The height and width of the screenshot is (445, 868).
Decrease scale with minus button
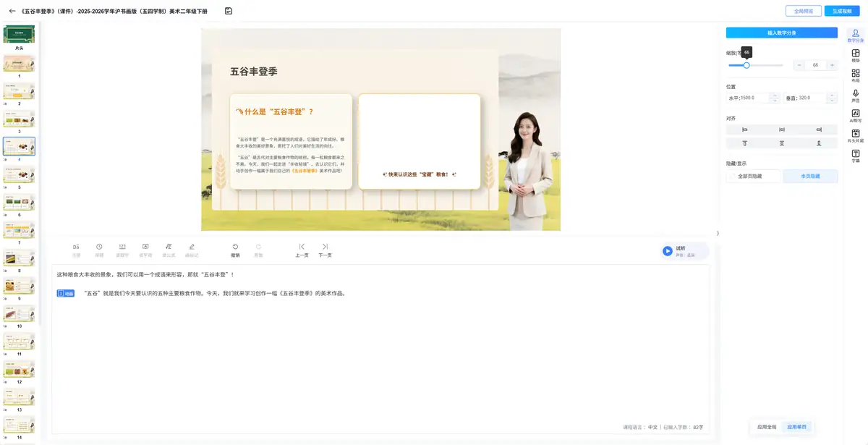[799, 65]
